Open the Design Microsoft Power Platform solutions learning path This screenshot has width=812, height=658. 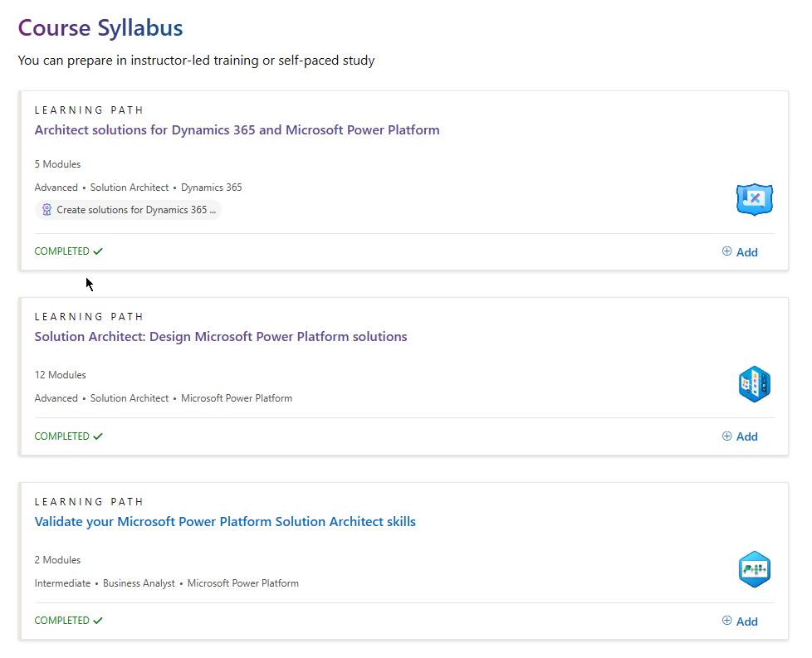[x=220, y=336]
